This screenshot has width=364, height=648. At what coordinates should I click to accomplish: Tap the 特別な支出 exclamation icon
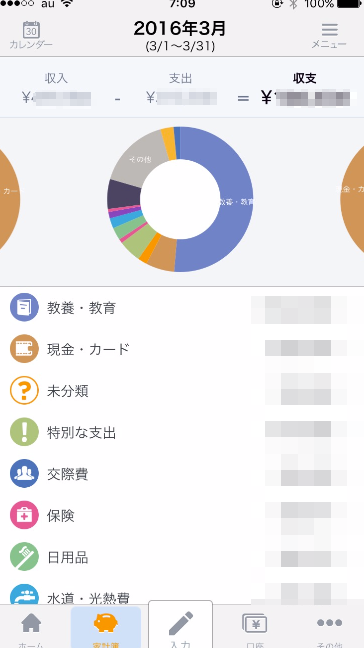(x=24, y=432)
